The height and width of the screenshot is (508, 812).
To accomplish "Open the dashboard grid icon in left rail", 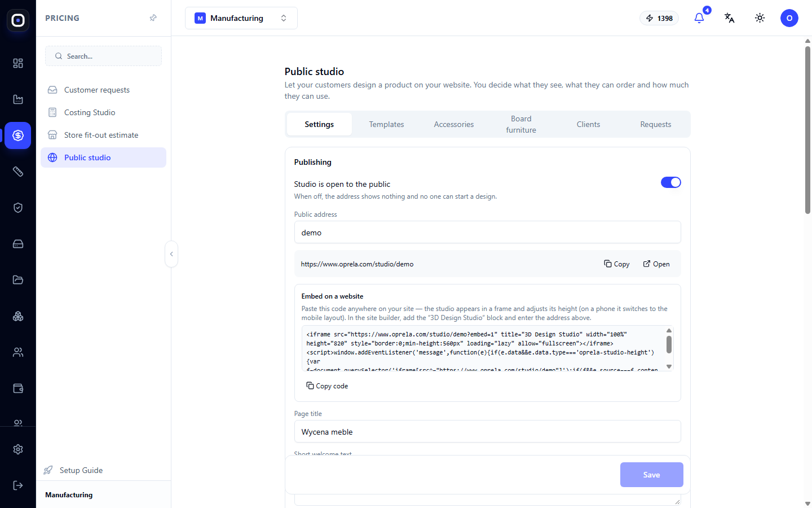I will pyautogui.click(x=18, y=63).
